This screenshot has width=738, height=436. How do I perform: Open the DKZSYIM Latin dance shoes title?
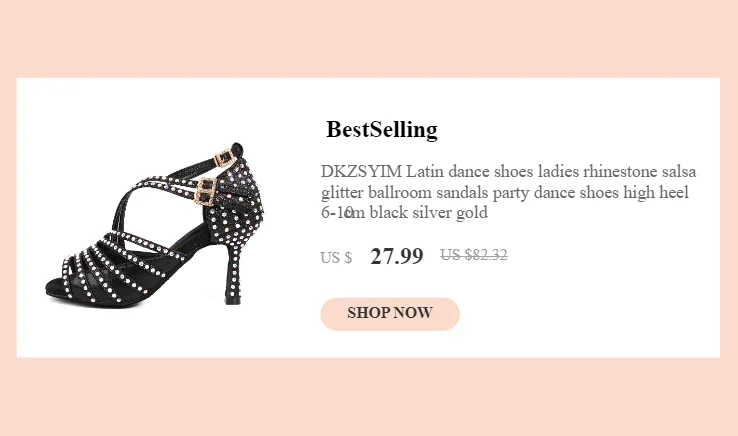click(x=508, y=192)
